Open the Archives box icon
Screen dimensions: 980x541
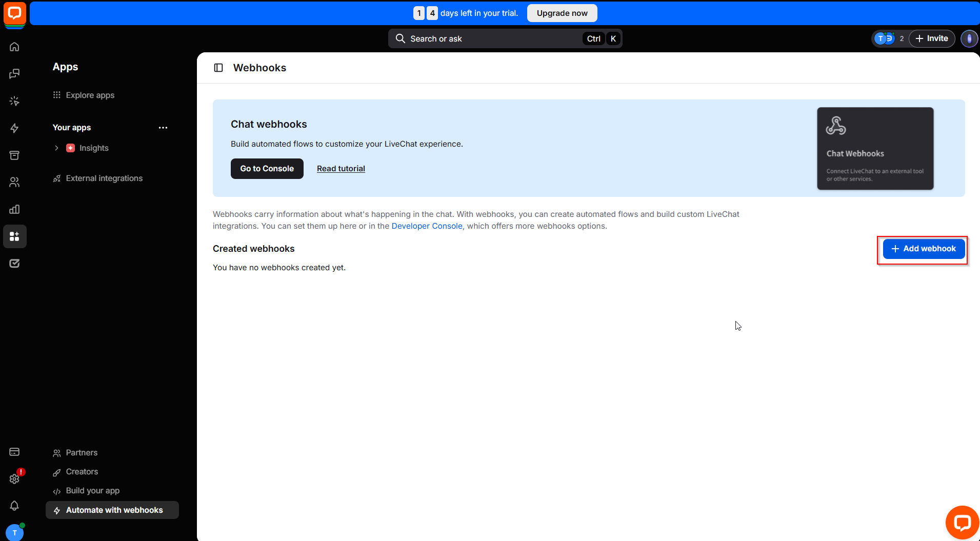click(14, 155)
